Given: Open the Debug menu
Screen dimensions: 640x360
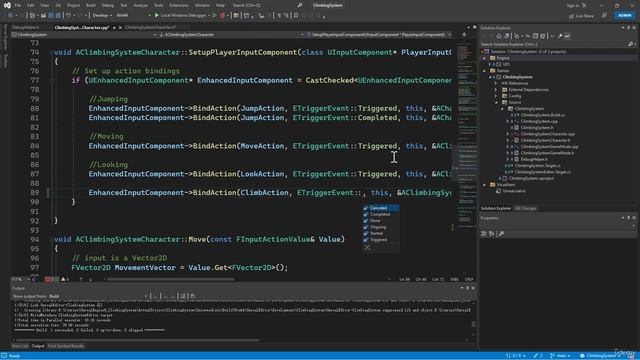Looking at the screenshot, I should (107, 5).
